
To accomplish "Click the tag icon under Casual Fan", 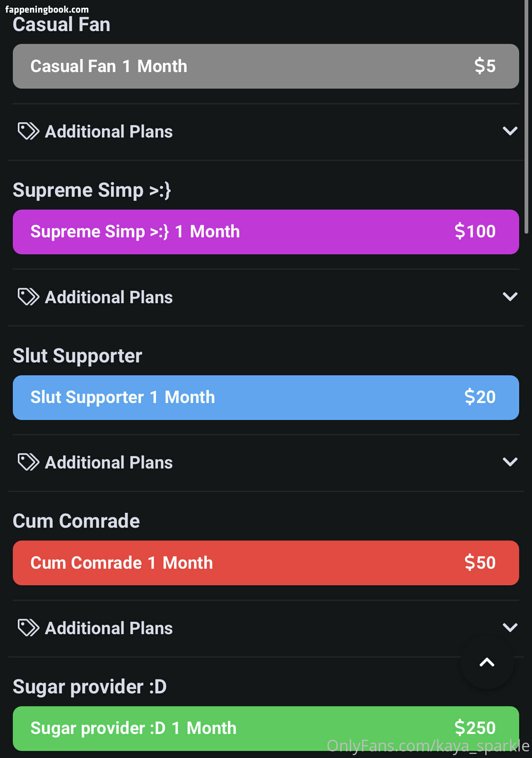I will pyautogui.click(x=28, y=131).
